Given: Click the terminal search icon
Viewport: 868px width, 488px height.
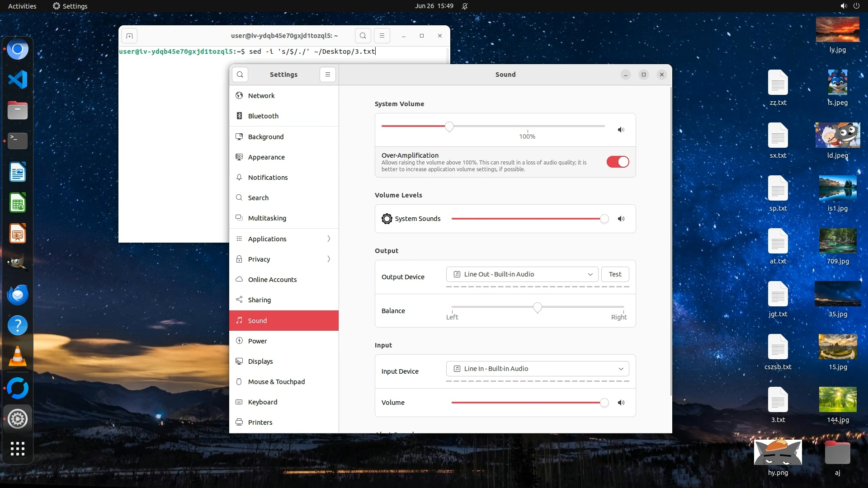Looking at the screenshot, I should click(363, 36).
